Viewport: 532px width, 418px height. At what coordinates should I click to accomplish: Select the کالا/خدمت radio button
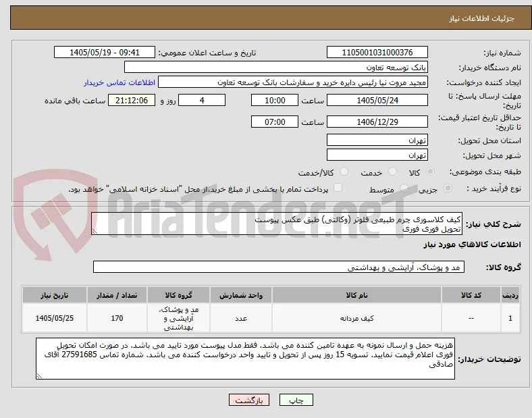pos(344,172)
